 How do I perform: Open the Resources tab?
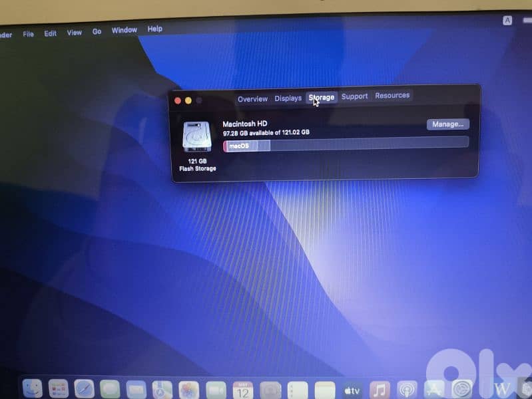point(392,96)
